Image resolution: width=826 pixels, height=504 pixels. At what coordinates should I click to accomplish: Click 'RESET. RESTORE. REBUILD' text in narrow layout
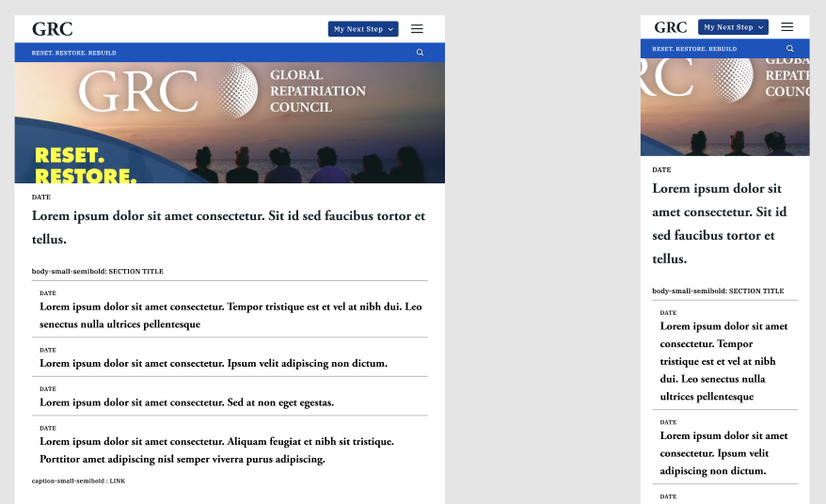[694, 49]
